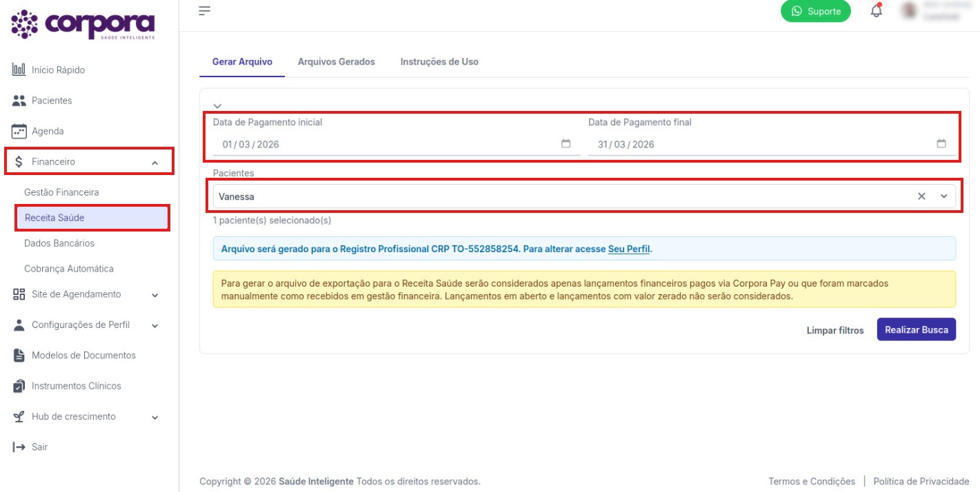Image resolution: width=980 pixels, height=492 pixels.
Task: Collapse the filter panel chevron
Action: (x=217, y=105)
